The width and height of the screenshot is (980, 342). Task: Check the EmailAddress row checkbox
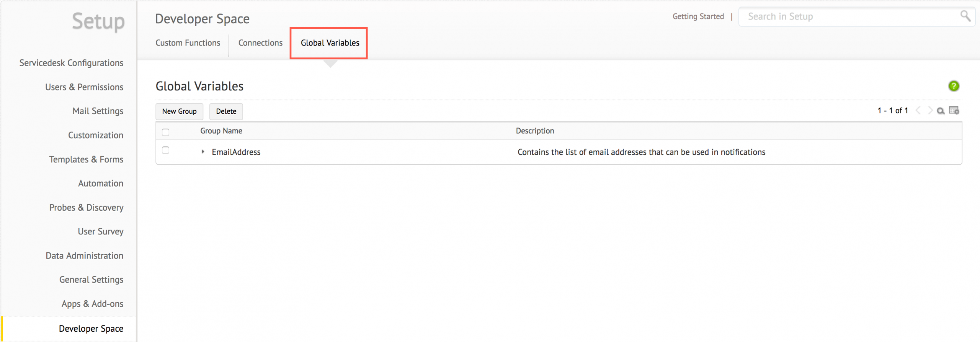click(x=165, y=150)
